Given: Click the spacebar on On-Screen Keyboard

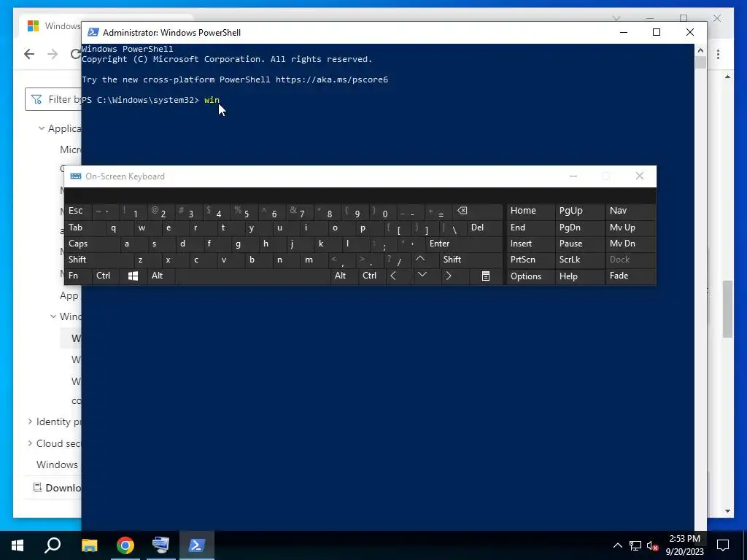Looking at the screenshot, I should coord(253,276).
